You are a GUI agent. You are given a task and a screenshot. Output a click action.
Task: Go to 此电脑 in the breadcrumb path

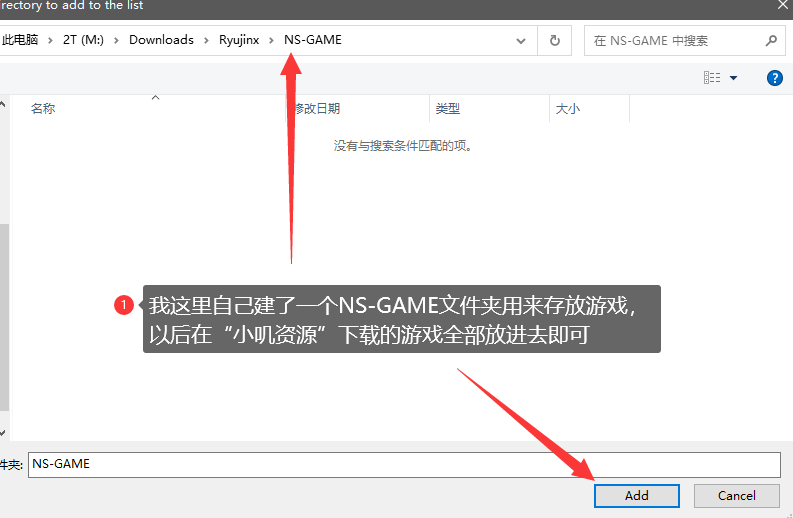click(x=18, y=41)
